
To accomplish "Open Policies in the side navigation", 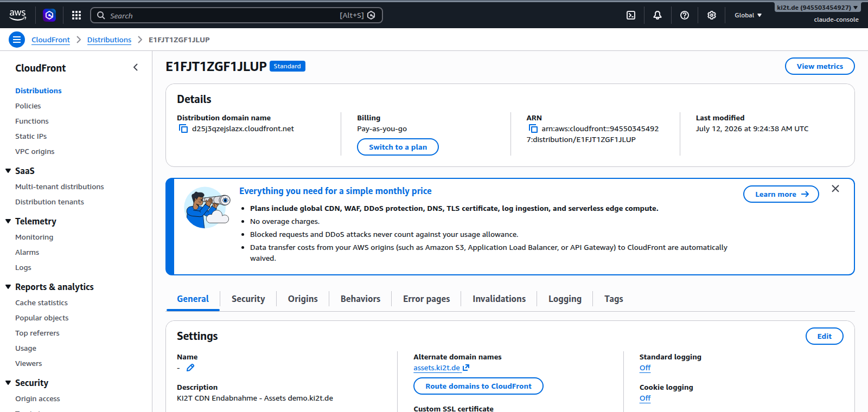I will [x=28, y=106].
